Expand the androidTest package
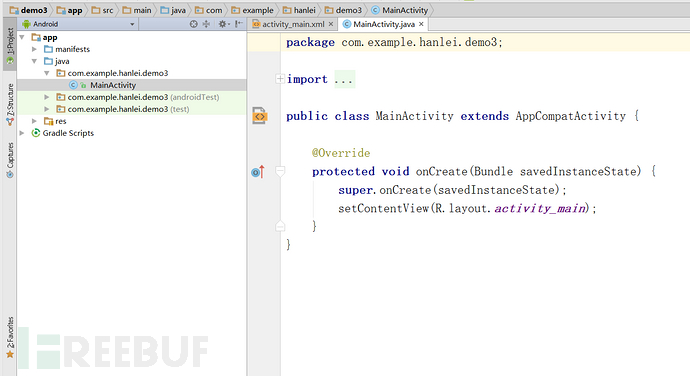690x376 pixels. click(x=47, y=97)
